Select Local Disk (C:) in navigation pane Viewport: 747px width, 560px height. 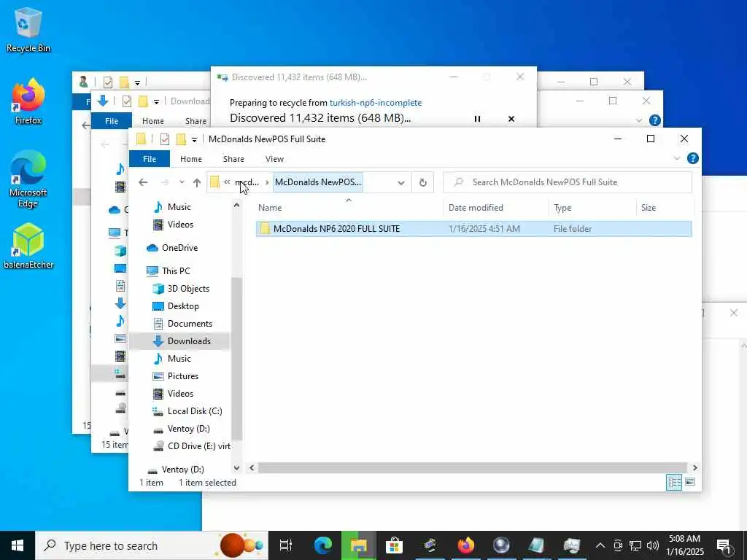coord(194,411)
